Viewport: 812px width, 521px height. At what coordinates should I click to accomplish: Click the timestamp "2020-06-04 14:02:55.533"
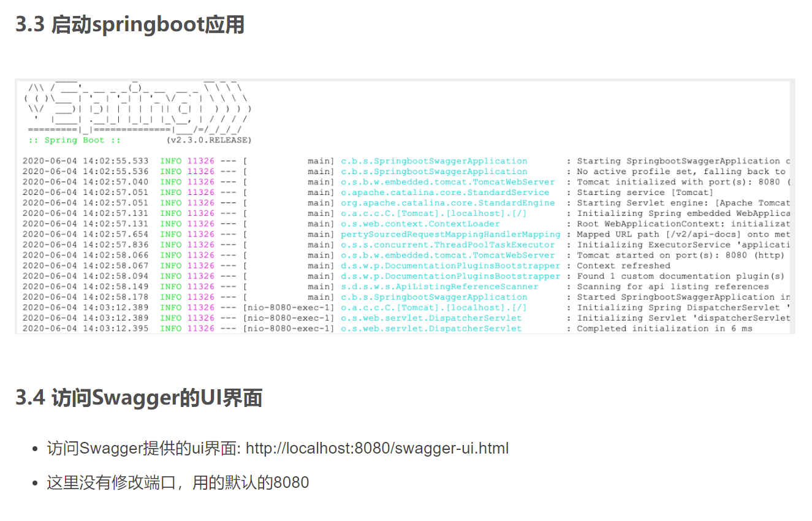click(86, 161)
